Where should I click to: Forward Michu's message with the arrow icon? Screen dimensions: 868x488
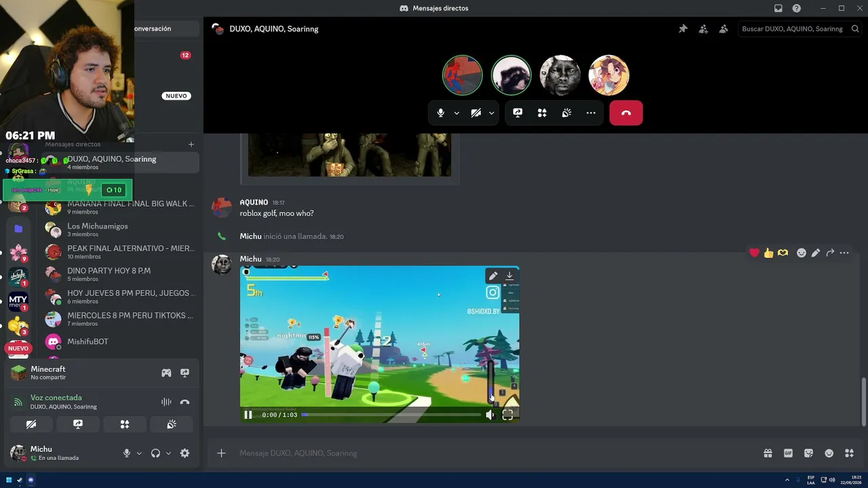click(x=830, y=253)
